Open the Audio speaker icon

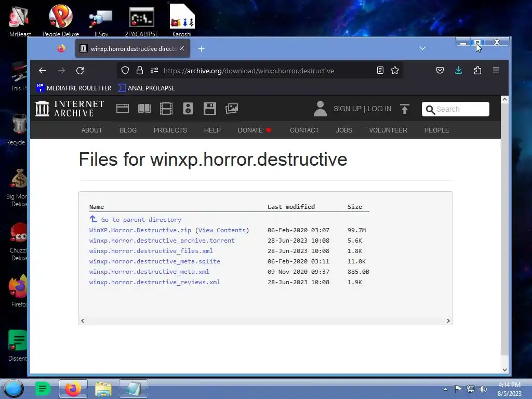coord(188,109)
